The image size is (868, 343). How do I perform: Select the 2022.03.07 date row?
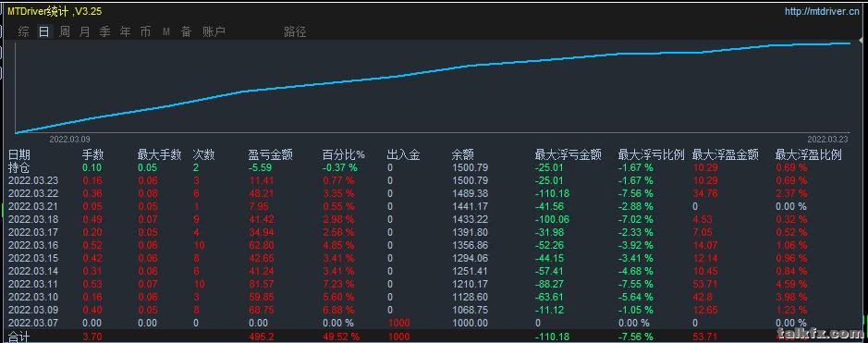pyautogui.click(x=33, y=323)
